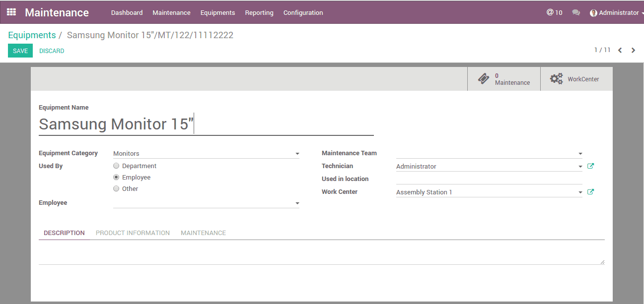
Task: Click the 1 / 11 pager counter
Action: pyautogui.click(x=602, y=50)
